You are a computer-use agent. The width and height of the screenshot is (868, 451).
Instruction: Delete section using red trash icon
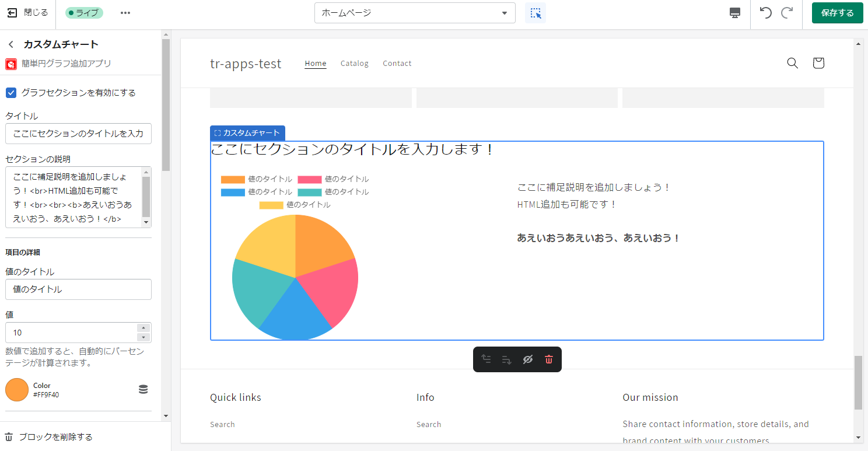coord(548,359)
